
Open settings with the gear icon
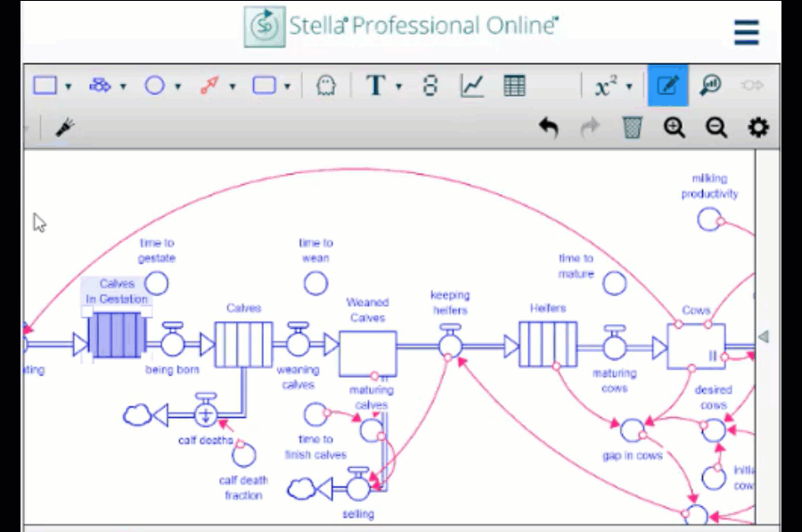758,127
